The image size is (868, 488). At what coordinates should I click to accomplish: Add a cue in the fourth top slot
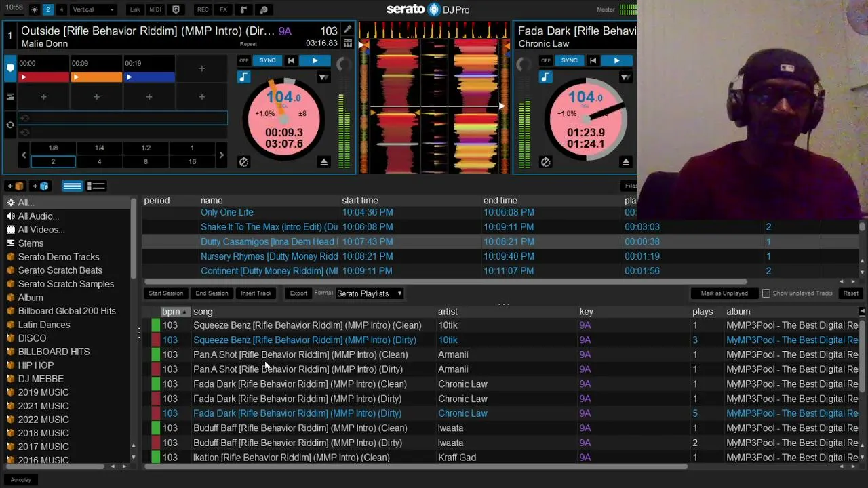[201, 69]
